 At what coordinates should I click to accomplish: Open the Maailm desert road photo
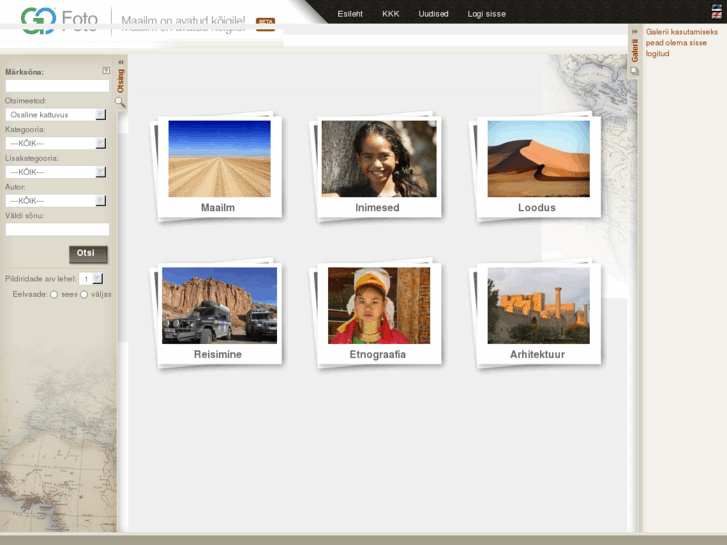pyautogui.click(x=219, y=159)
